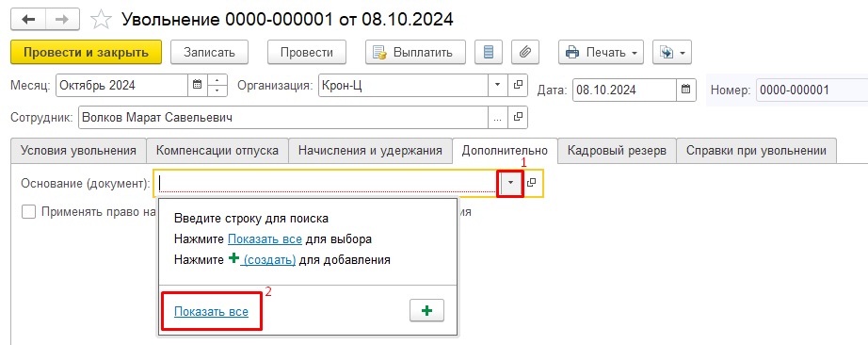Screen dimensions: 868x345
Task: Open attached files paperclip icon
Action: 524,52
